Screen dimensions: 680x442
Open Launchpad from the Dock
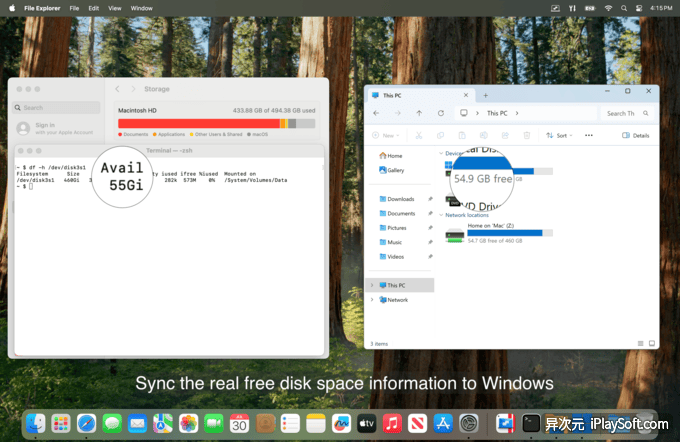point(61,423)
